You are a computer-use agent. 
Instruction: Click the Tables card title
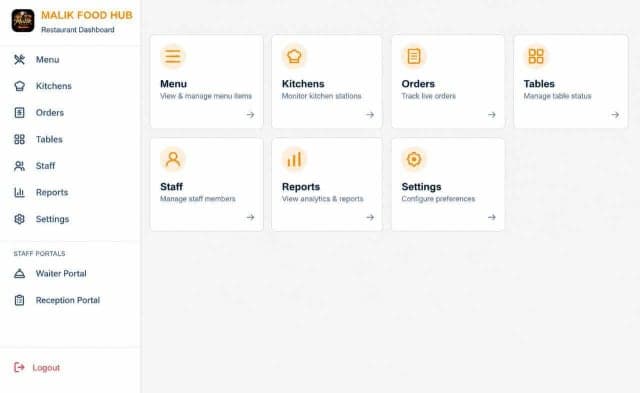(539, 84)
